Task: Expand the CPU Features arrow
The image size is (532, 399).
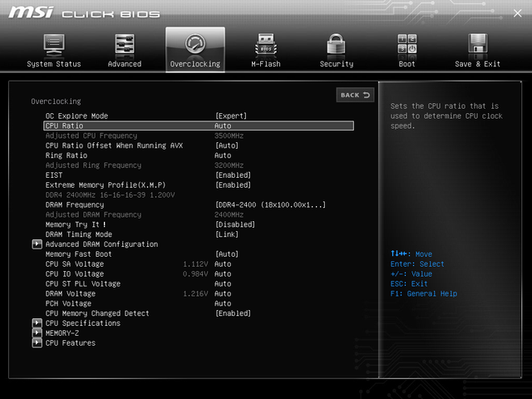Action: (37, 342)
